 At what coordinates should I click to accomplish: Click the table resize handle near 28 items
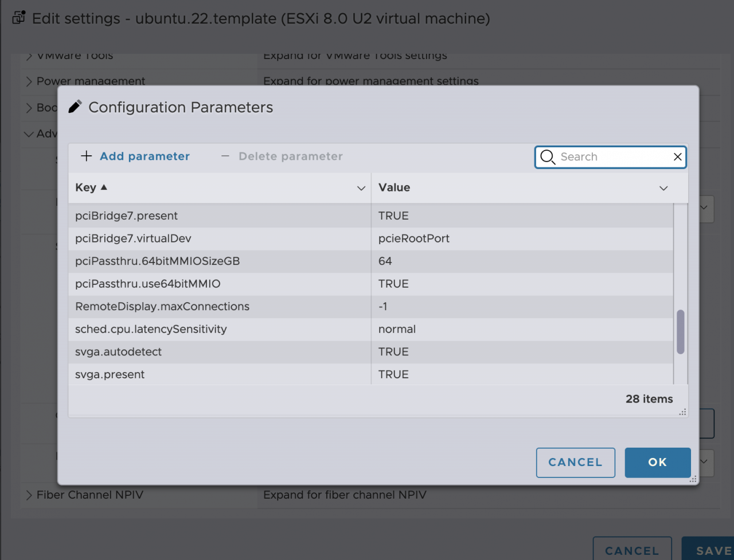[x=682, y=412]
